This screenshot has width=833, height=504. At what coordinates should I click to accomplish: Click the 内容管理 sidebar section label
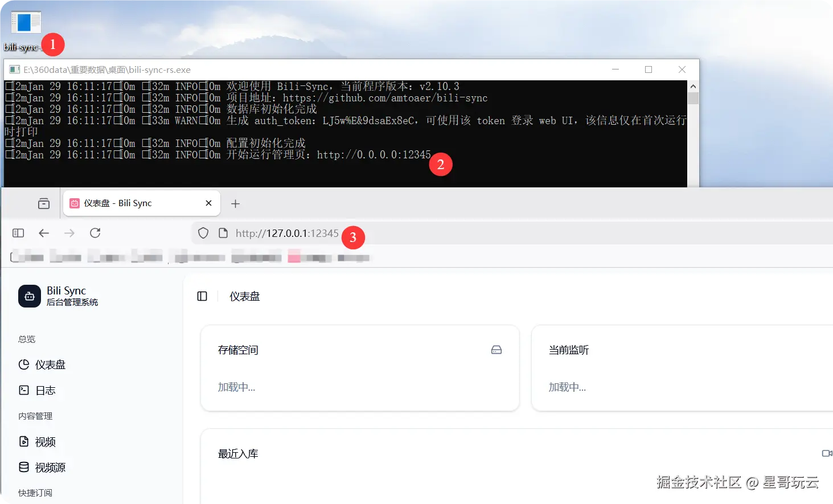(x=35, y=416)
